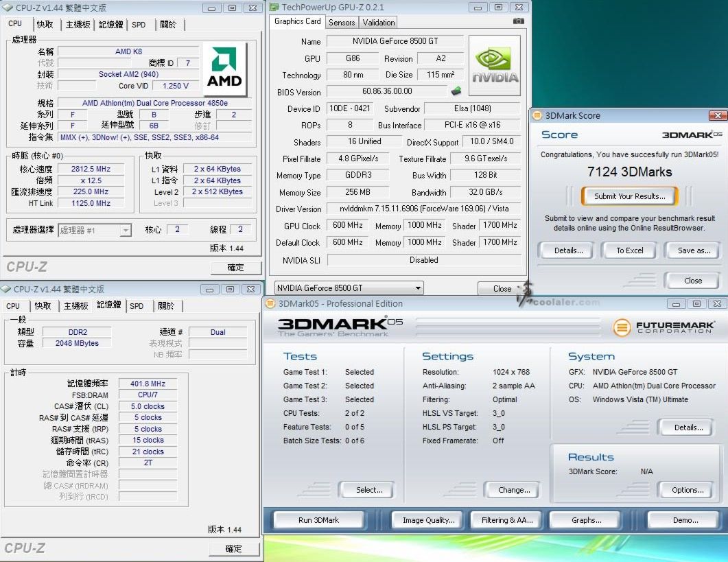
Task: Click the Elsa (1048) subvendor value
Action: pyautogui.click(x=472, y=108)
